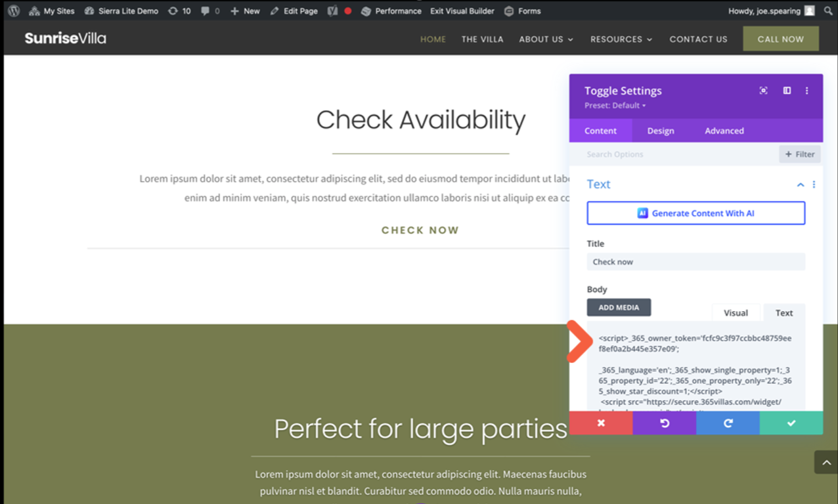
Task: Click the New content button
Action: point(245,11)
